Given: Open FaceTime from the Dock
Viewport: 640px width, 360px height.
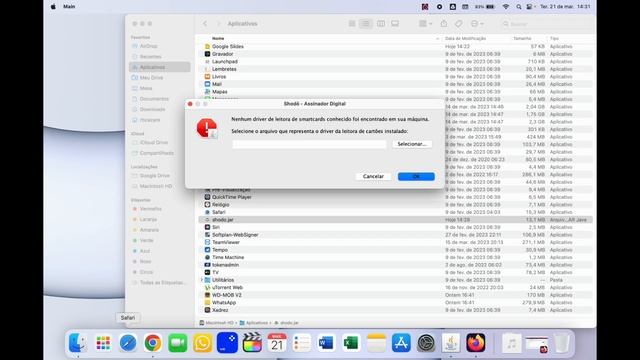Looking at the screenshot, I should pyautogui.click(x=178, y=342).
